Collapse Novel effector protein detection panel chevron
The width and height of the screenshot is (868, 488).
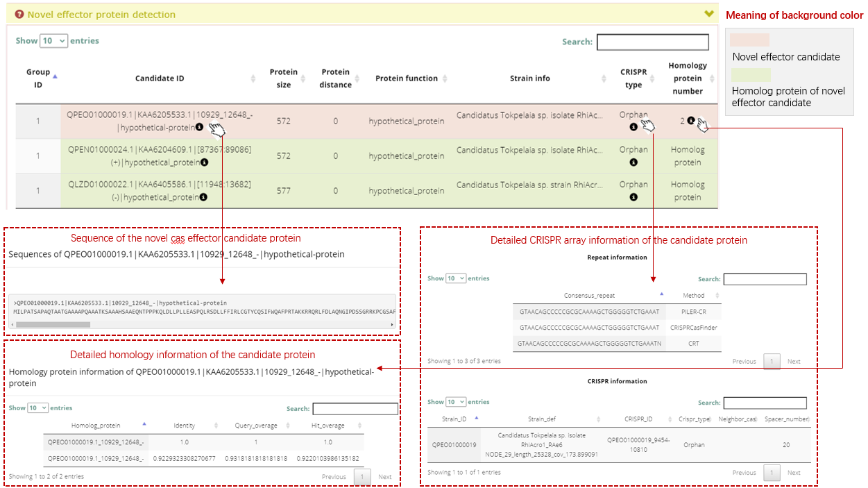tap(708, 14)
